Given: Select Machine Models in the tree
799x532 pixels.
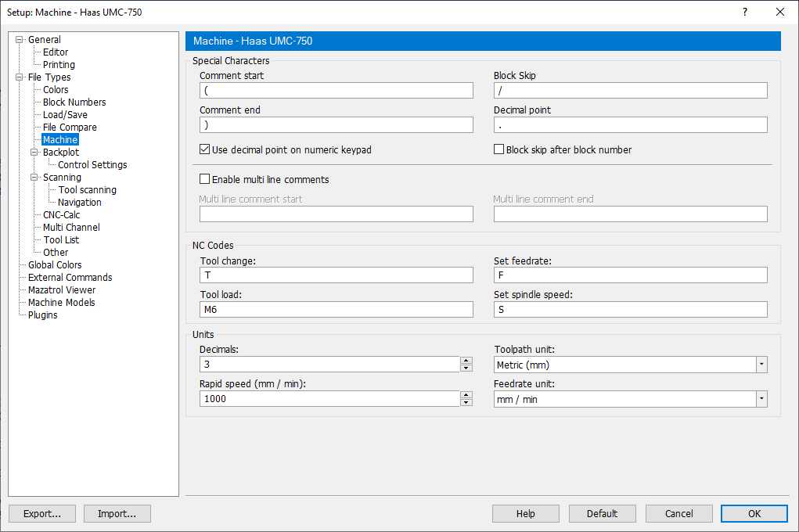Looking at the screenshot, I should tap(61, 303).
